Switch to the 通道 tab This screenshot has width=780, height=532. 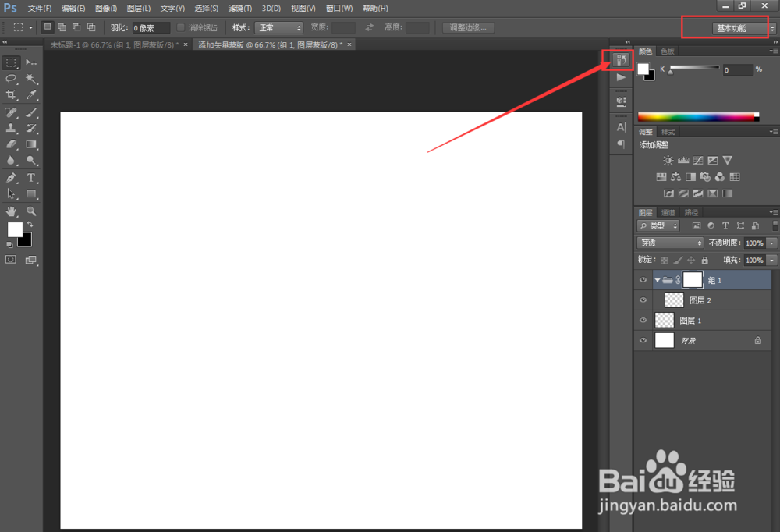[x=668, y=212]
